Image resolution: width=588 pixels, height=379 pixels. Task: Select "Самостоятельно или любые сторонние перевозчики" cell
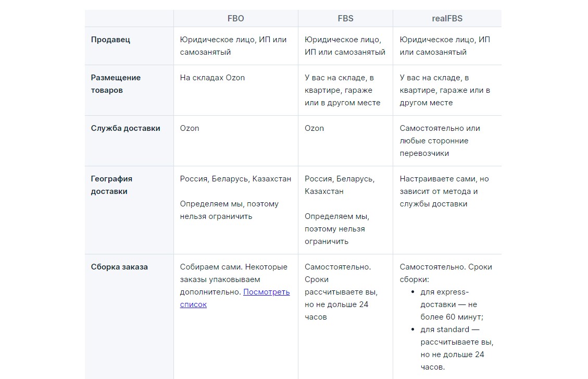click(x=440, y=141)
